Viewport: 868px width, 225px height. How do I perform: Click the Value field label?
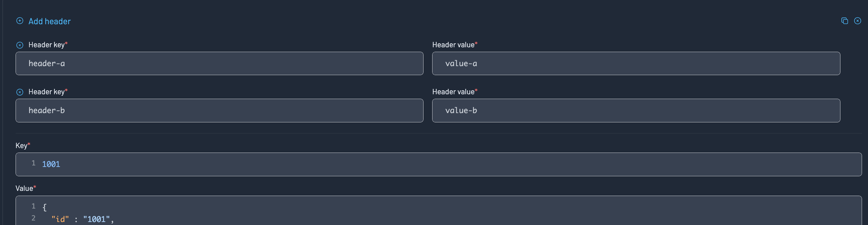[24, 188]
